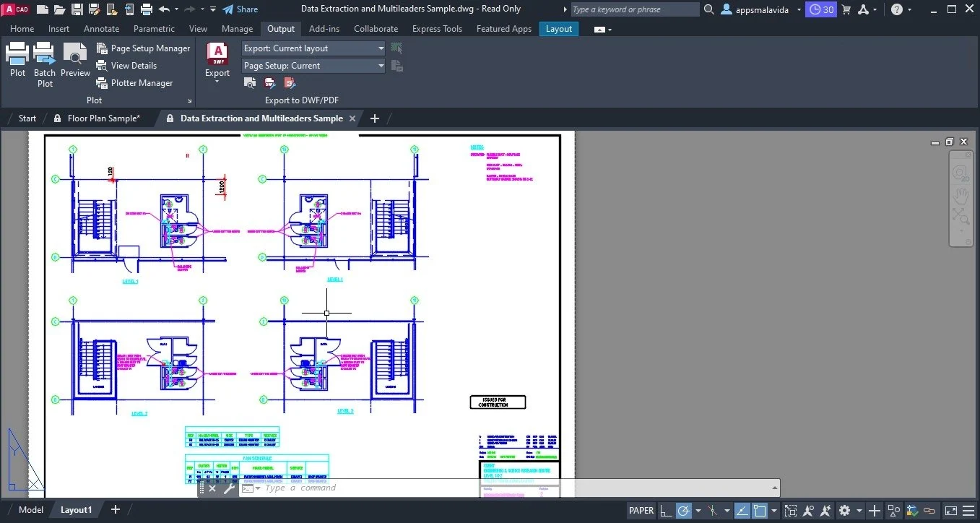This screenshot has width=980, height=523.
Task: Expand the Undo history dropdown arrow
Action: (x=177, y=9)
